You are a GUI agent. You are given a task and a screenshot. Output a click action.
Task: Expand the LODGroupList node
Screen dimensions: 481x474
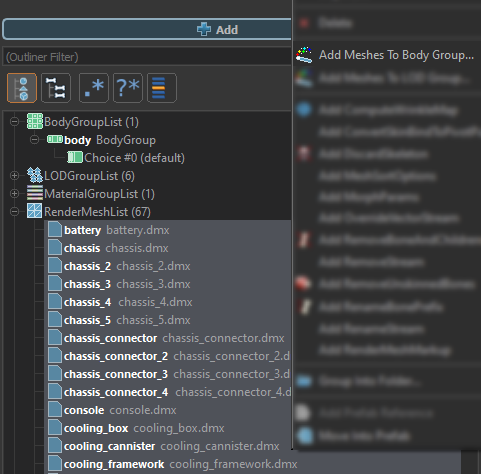click(x=14, y=176)
